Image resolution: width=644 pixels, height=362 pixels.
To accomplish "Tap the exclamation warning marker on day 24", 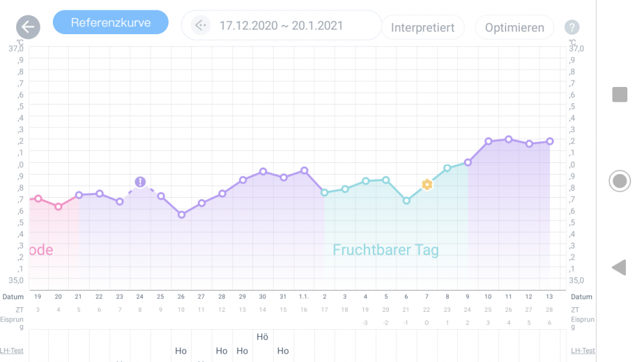I will (140, 182).
